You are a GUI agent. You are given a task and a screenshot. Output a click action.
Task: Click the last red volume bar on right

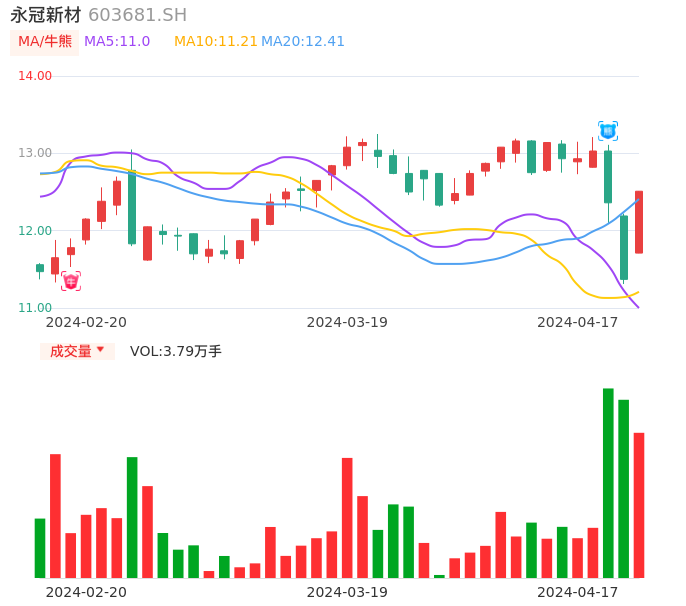pyautogui.click(x=639, y=505)
